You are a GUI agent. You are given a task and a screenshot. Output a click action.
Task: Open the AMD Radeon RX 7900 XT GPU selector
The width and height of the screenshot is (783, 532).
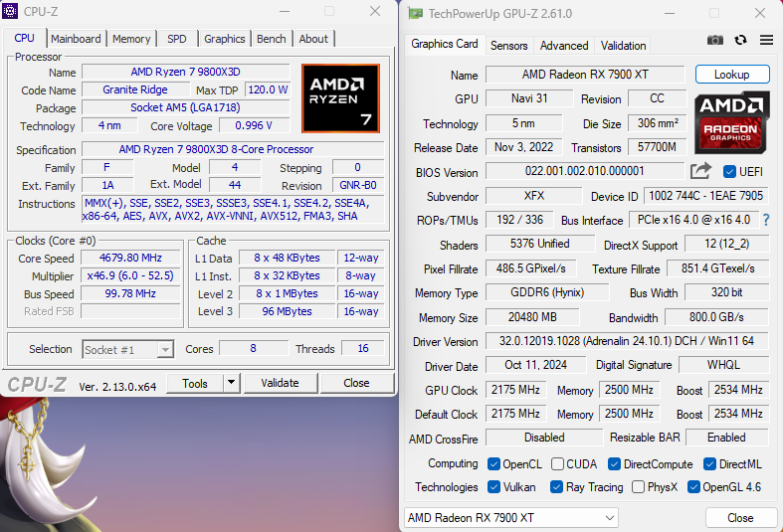[x=546, y=518]
